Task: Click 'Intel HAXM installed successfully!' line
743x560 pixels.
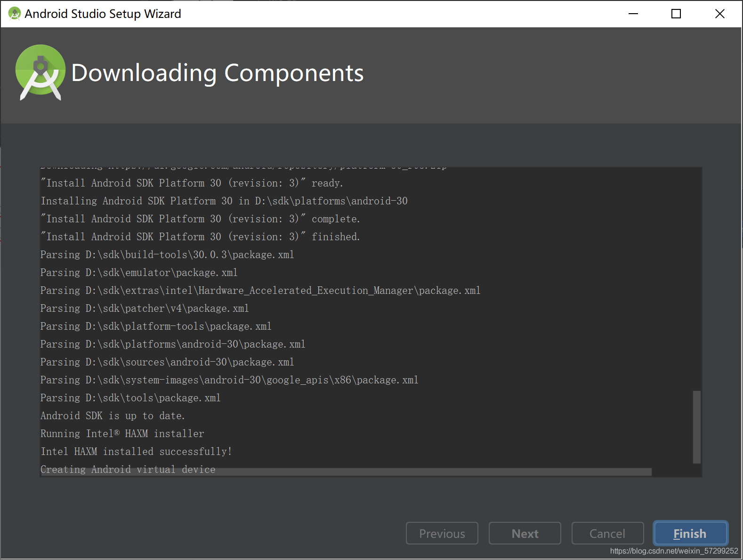Action: 136,451
